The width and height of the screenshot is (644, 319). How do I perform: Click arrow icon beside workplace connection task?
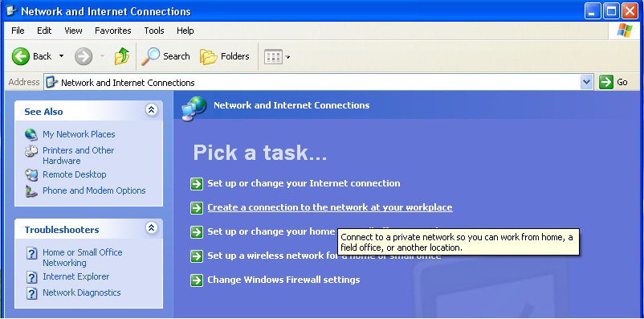(197, 208)
